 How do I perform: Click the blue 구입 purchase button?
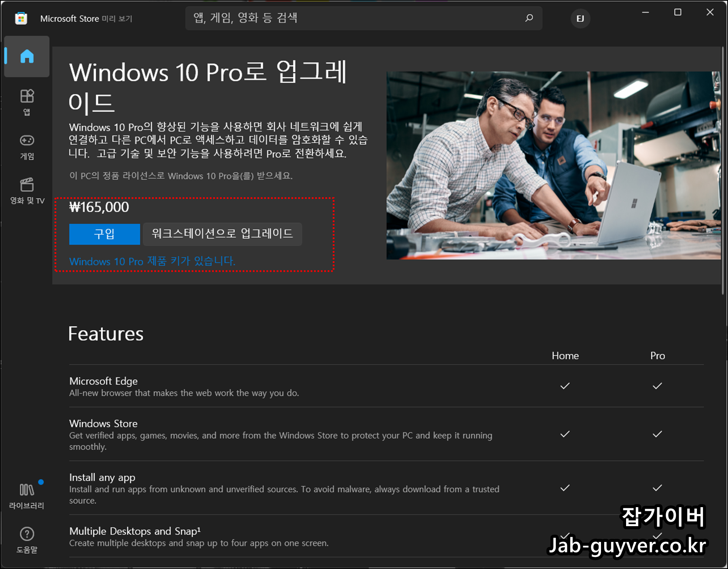tap(104, 234)
